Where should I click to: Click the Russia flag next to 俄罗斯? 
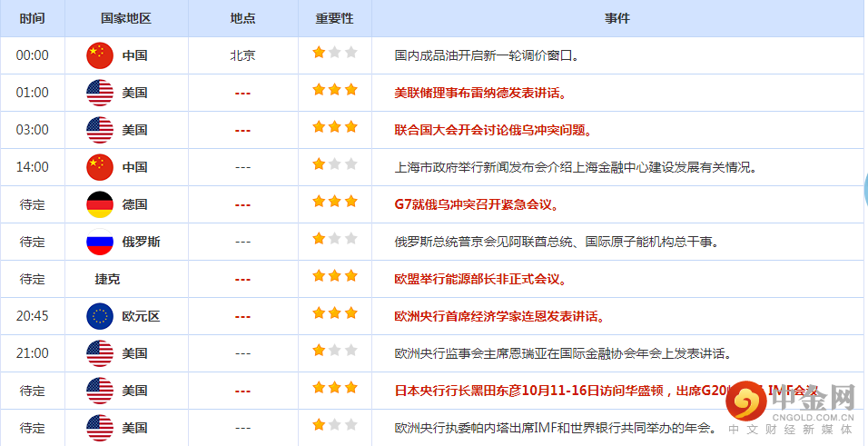100,242
